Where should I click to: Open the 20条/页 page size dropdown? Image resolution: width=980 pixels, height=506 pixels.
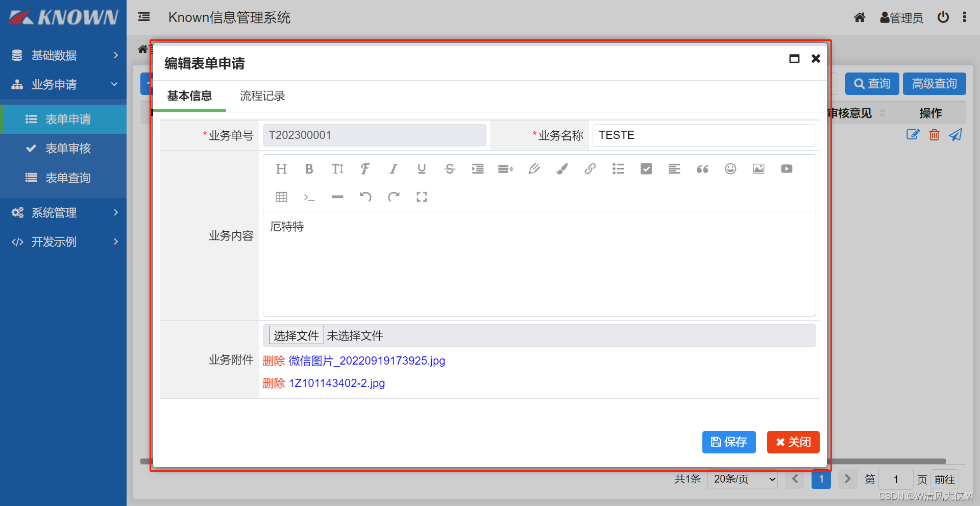click(x=743, y=479)
